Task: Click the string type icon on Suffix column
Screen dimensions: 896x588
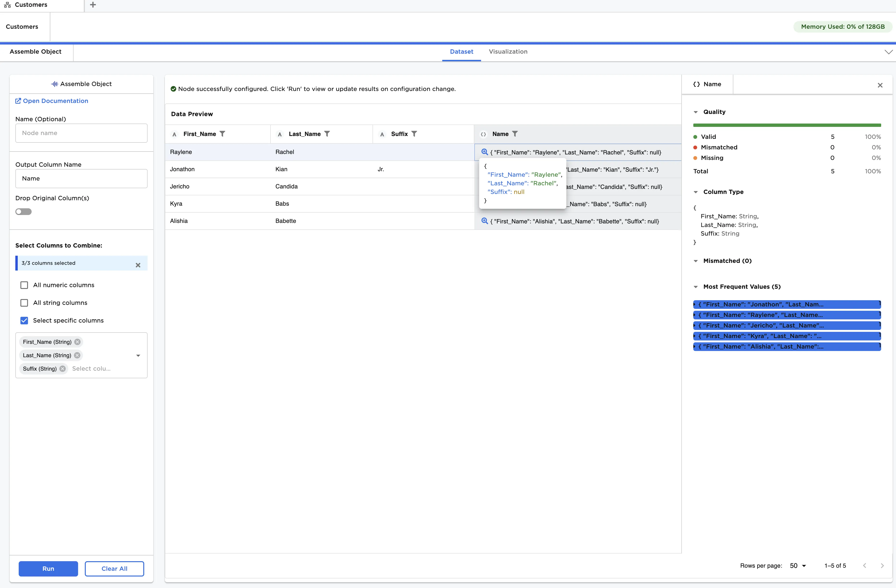Action: tap(382, 134)
